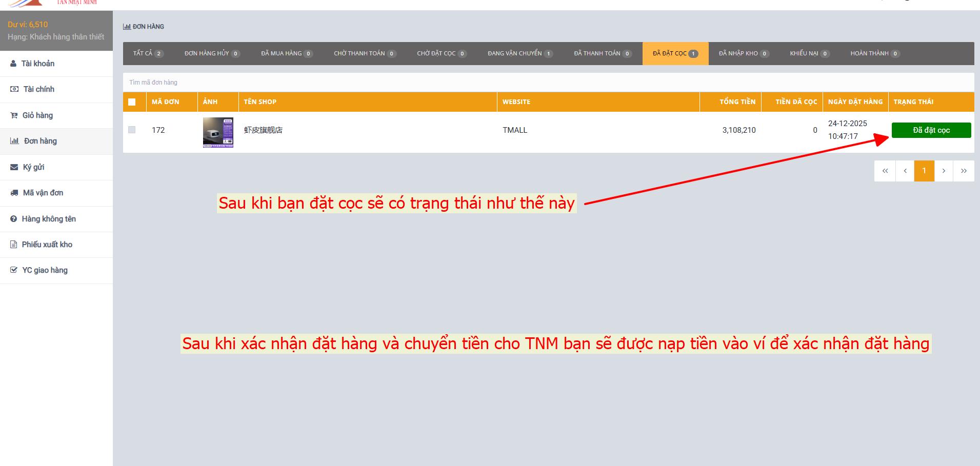Click the document icon beside Phiếu xuất kho
This screenshot has width=980, height=466.
[14, 245]
